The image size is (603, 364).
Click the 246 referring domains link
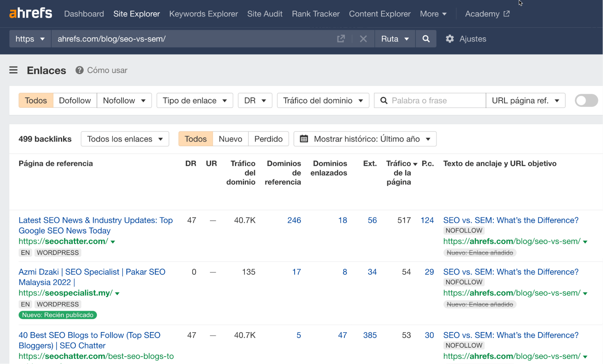[294, 220]
